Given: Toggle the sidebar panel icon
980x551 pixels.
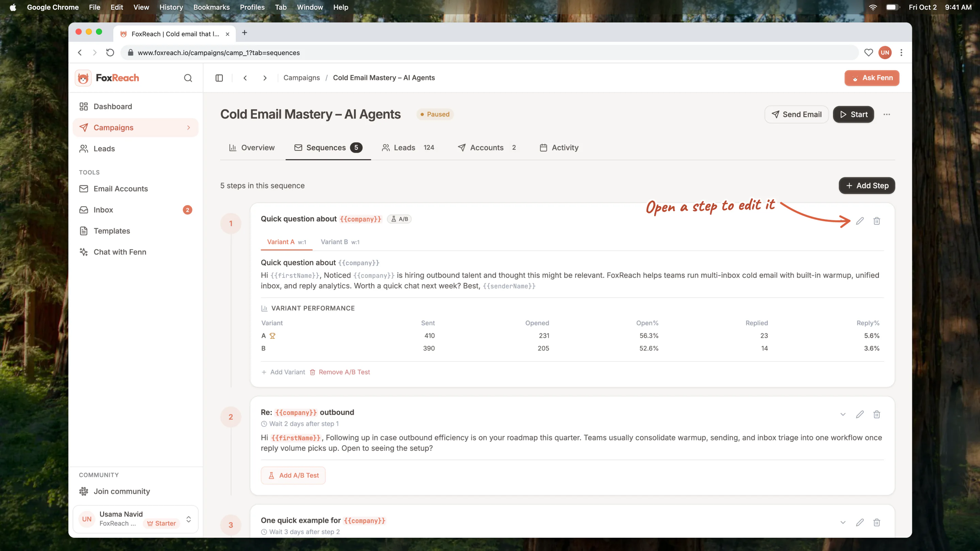Looking at the screenshot, I should click(x=219, y=78).
